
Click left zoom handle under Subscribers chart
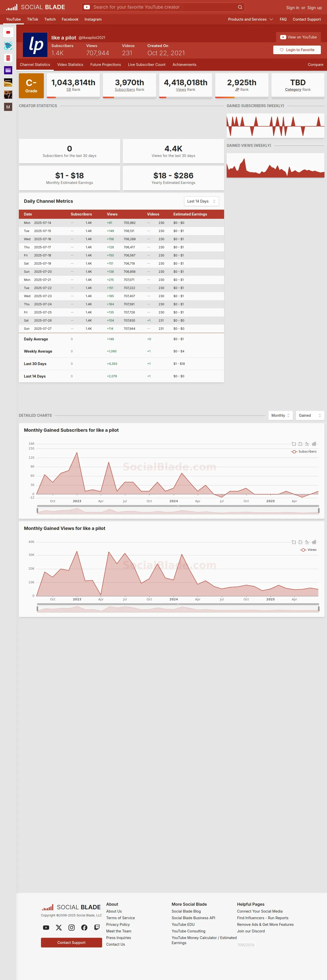tap(37, 511)
